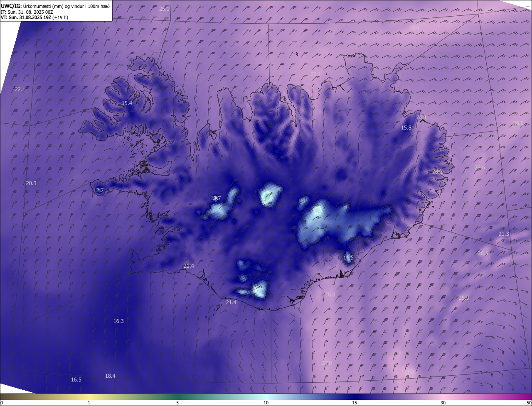The height and width of the screenshot is (406, 532).
Task: Select the 15.4 value over the Westfjords
Action: pyautogui.click(x=127, y=103)
